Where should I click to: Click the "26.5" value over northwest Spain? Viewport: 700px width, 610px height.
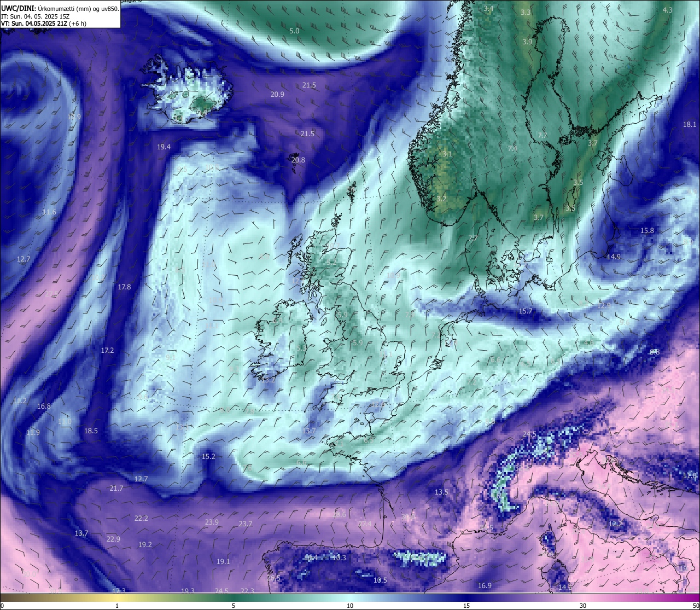click(x=273, y=578)
